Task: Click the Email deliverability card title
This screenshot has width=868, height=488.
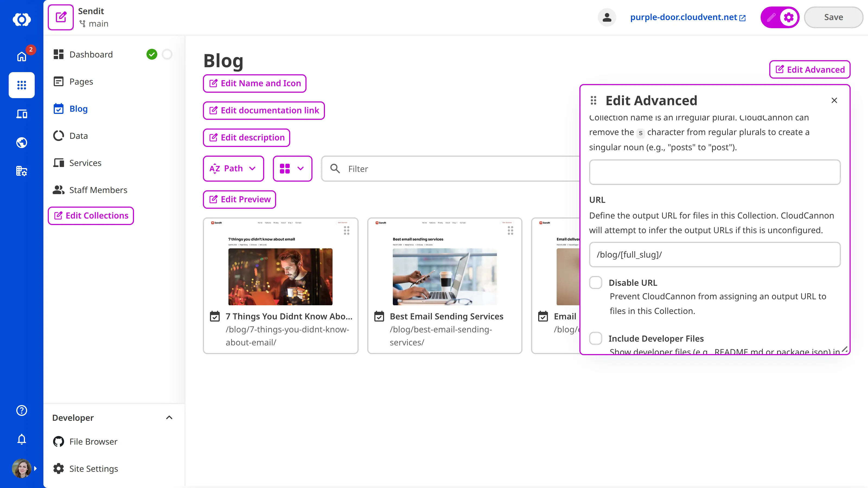Action: pyautogui.click(x=565, y=316)
